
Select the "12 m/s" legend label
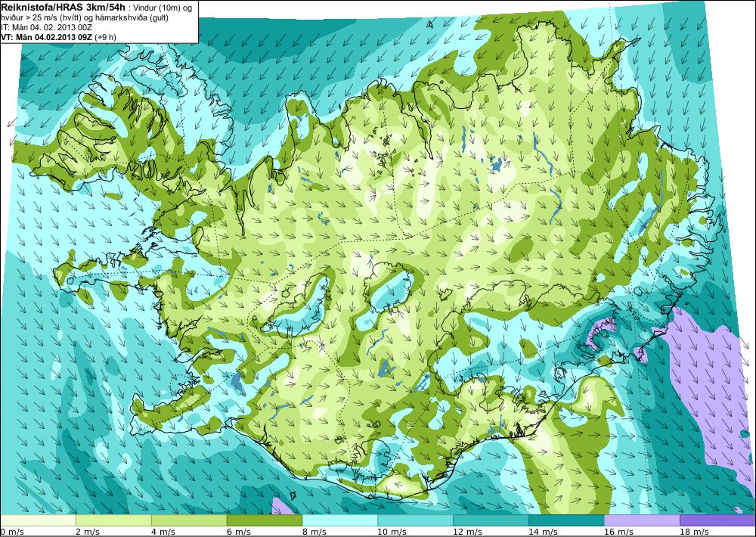click(467, 532)
